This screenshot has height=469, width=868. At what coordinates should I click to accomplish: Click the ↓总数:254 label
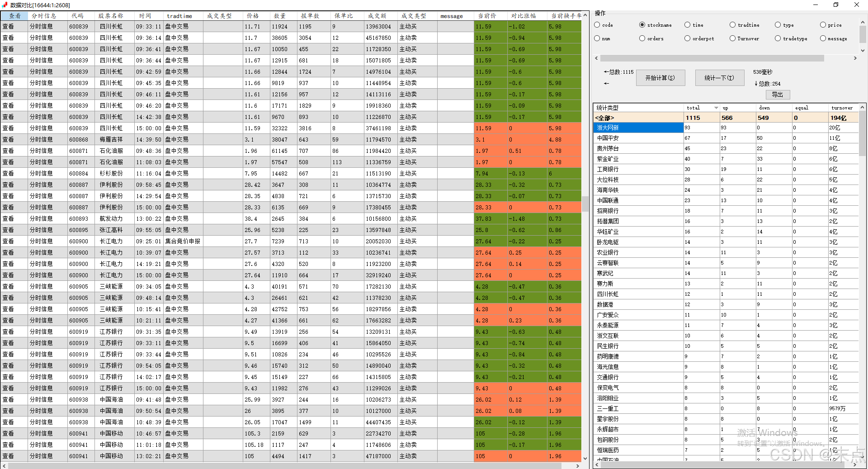pos(767,84)
